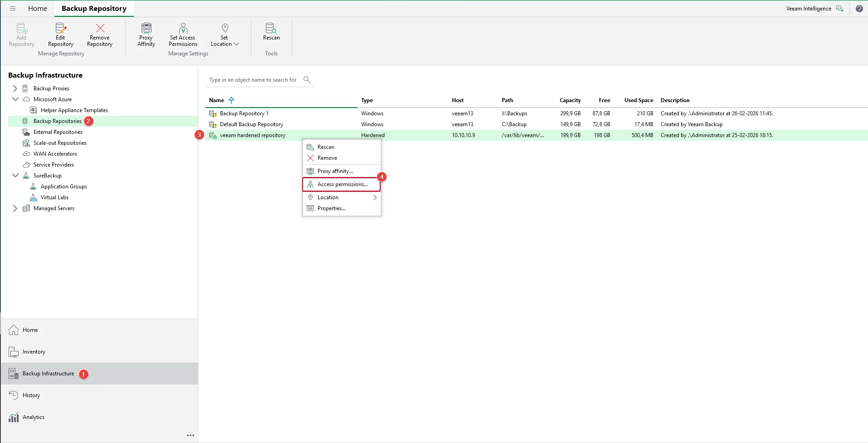The height and width of the screenshot is (443, 868).
Task: Click the Helper Appliance Templates icon
Action: pyautogui.click(x=33, y=110)
